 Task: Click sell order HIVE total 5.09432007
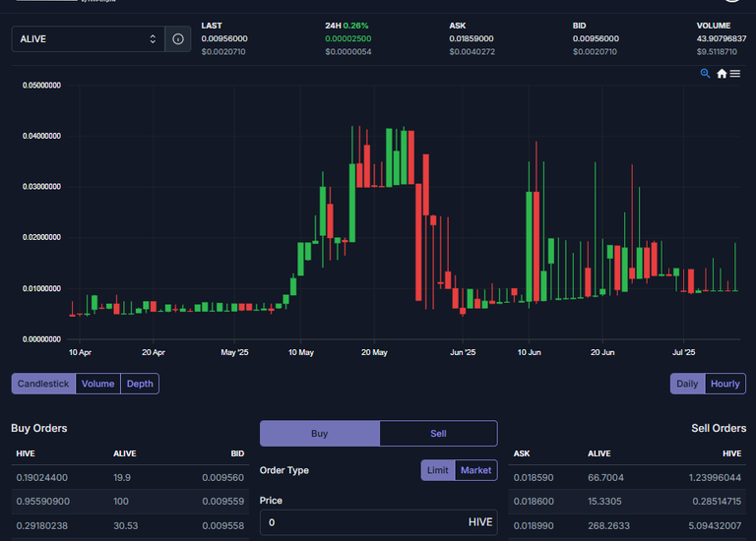[715, 525]
